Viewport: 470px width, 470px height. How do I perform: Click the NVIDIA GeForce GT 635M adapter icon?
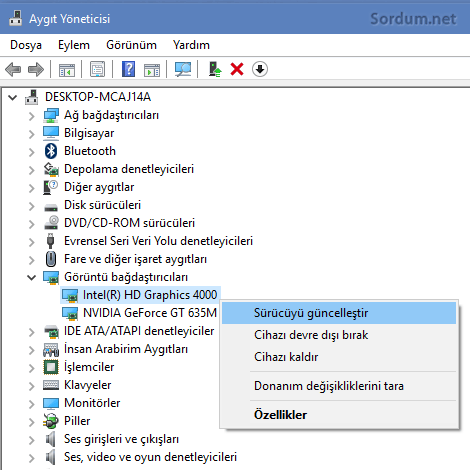[70, 313]
